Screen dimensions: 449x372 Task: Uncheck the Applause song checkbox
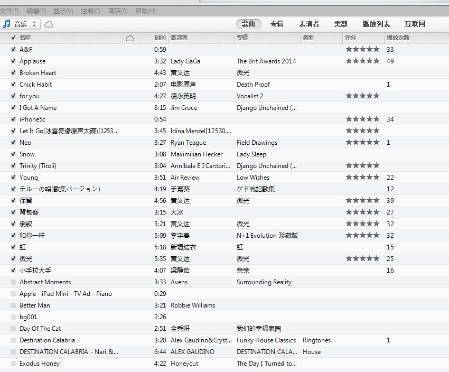(x=13, y=61)
